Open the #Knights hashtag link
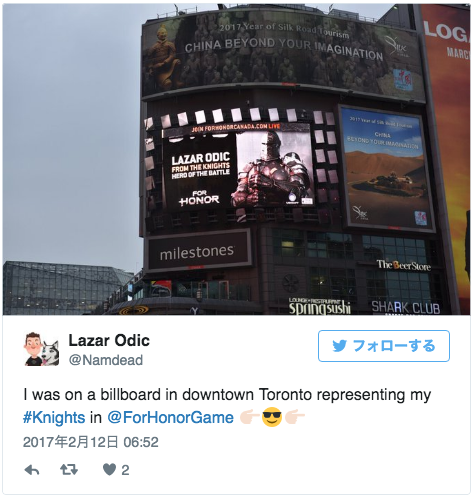The width and height of the screenshot is (474, 498). 54,417
